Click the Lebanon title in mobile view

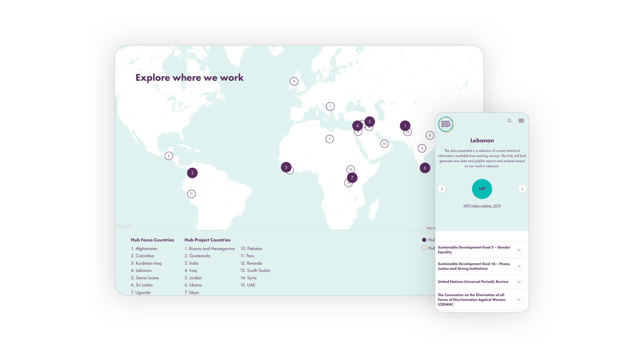482,141
